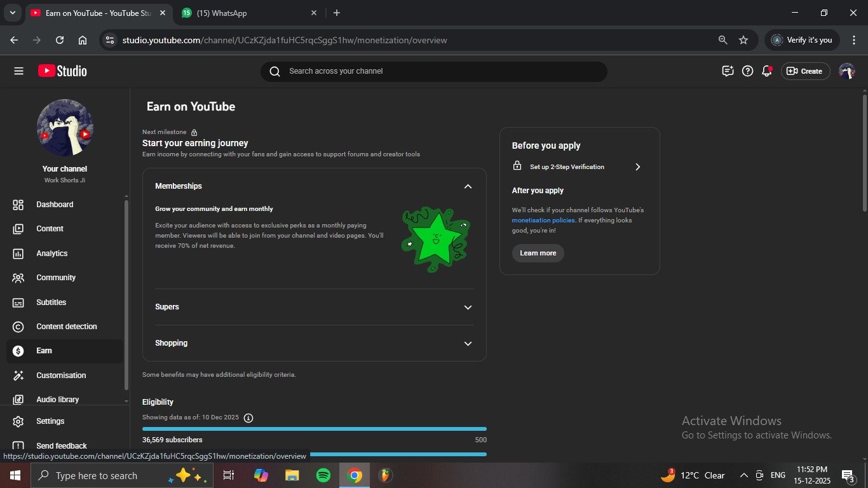Viewport: 868px width, 488px height.
Task: Click the Learn more button
Action: (538, 253)
